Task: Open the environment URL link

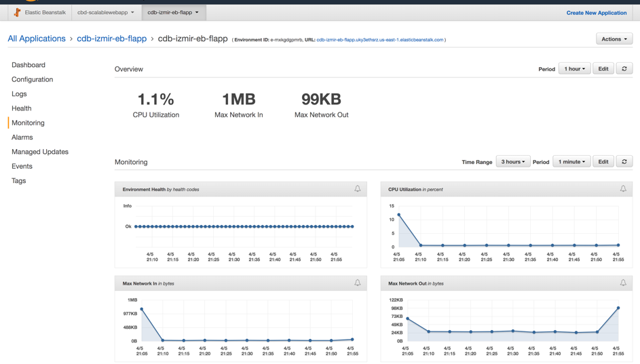Action: 379,40
